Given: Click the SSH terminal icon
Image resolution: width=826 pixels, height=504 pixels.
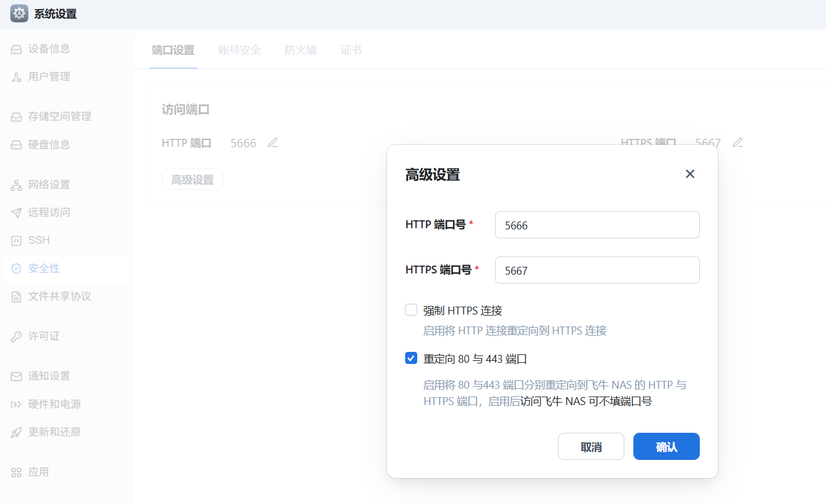Looking at the screenshot, I should coord(17,240).
